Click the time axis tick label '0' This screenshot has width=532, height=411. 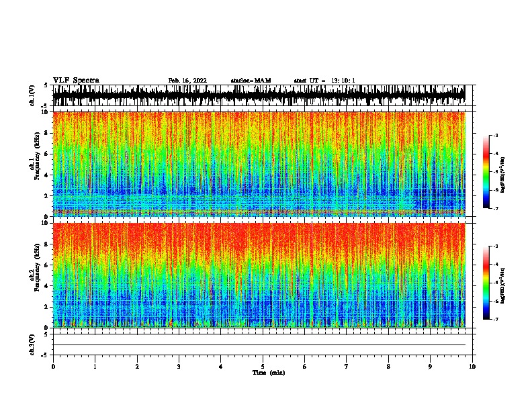(53, 366)
